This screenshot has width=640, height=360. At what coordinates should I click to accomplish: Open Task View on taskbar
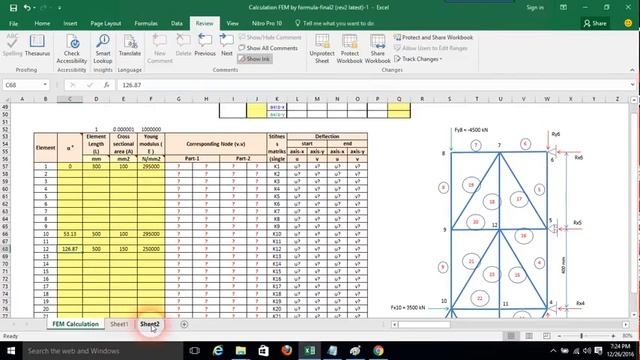point(195,351)
